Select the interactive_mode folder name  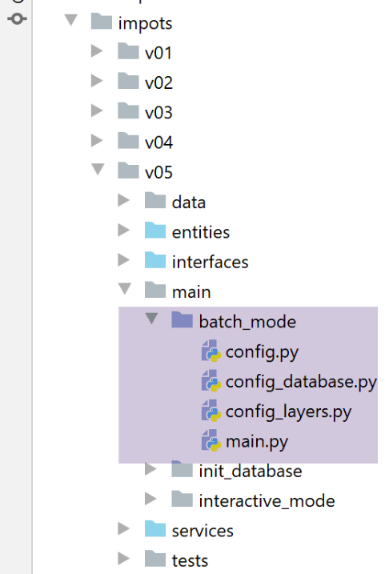click(267, 502)
